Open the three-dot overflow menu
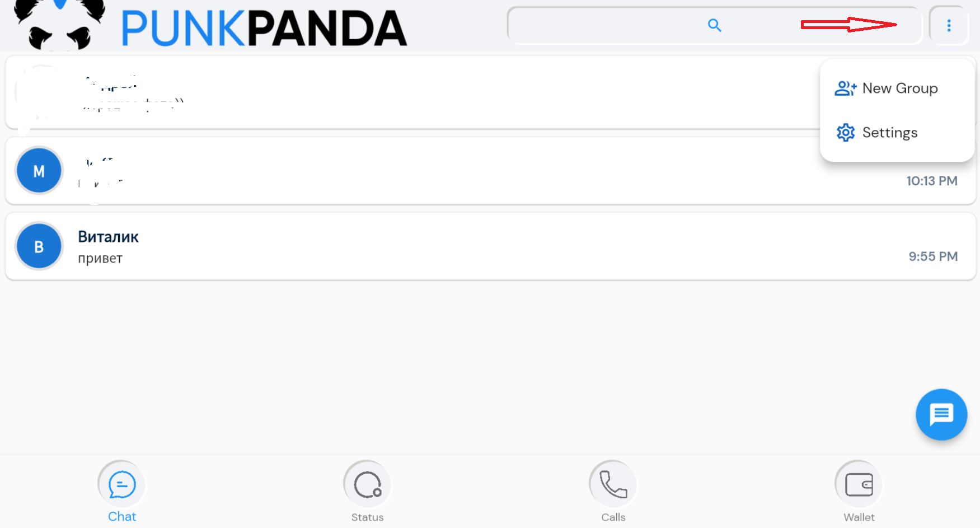This screenshot has width=980, height=528. pos(949,25)
